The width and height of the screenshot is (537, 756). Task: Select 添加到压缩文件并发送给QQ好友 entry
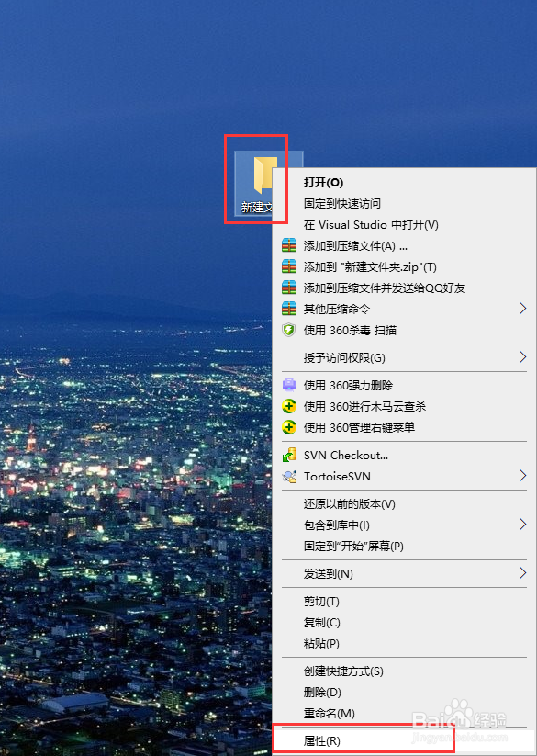point(405,288)
